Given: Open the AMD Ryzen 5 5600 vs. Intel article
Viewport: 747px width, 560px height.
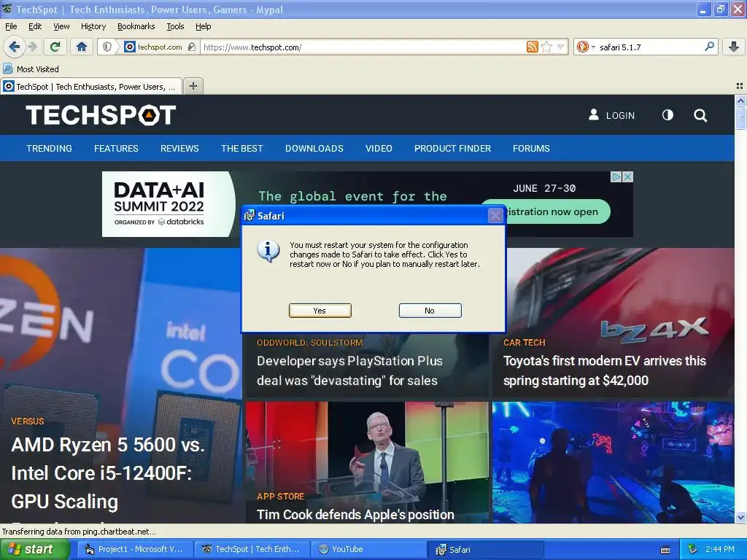Looking at the screenshot, I should pos(108,472).
